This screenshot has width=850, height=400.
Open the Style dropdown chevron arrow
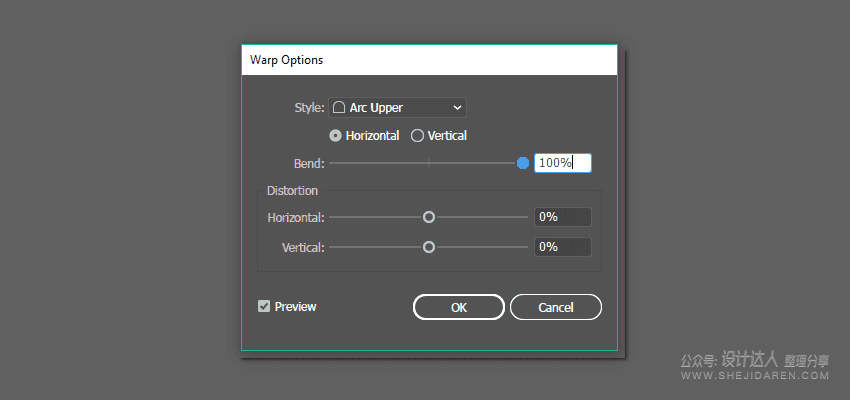458,108
